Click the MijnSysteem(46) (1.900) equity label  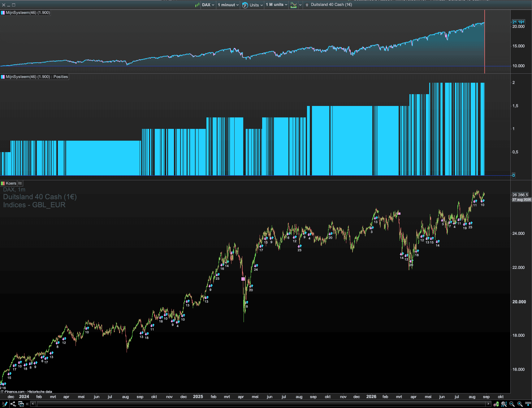[x=28, y=13]
